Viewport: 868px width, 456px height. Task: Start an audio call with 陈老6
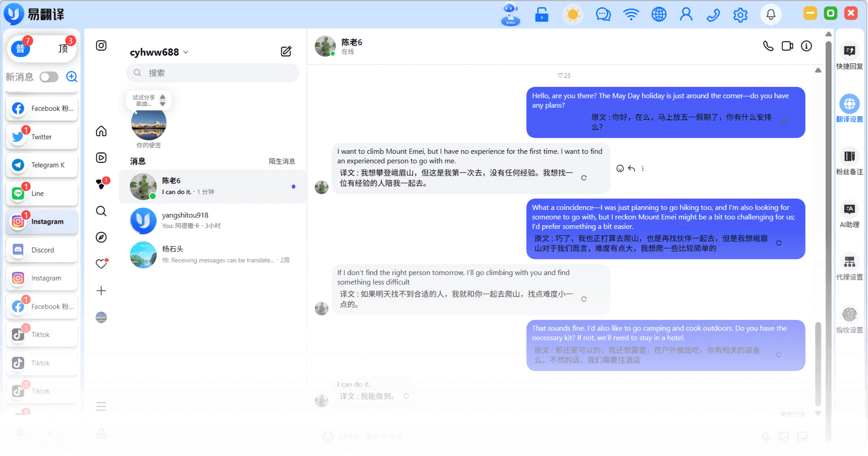point(768,46)
